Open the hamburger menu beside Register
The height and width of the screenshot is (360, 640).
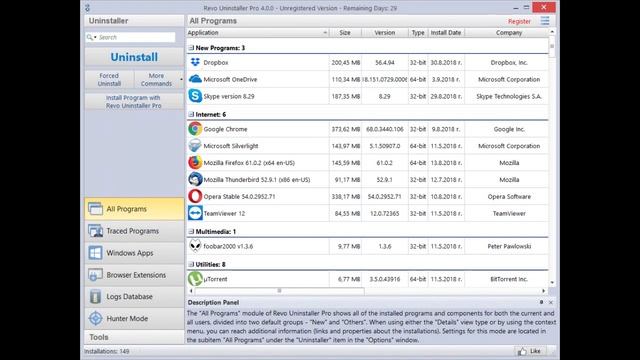[x=545, y=21]
